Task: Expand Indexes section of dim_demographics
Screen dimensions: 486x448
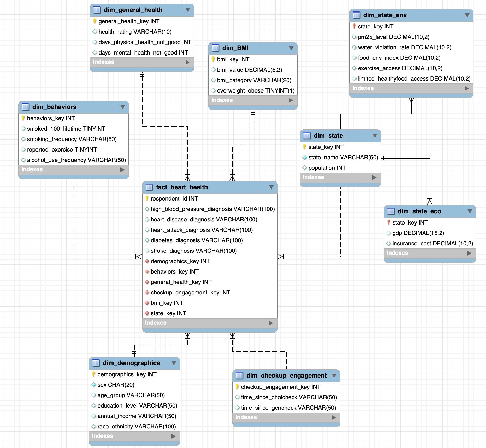Action: pyautogui.click(x=173, y=436)
